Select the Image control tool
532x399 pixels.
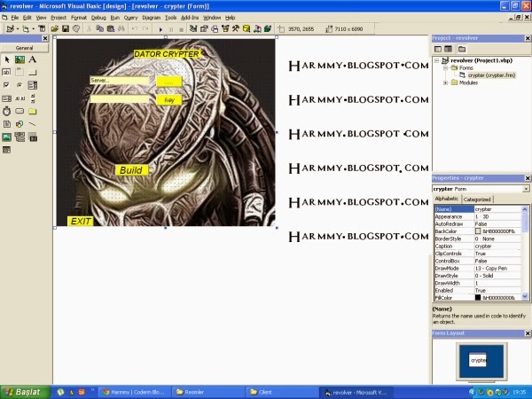tap(7, 137)
